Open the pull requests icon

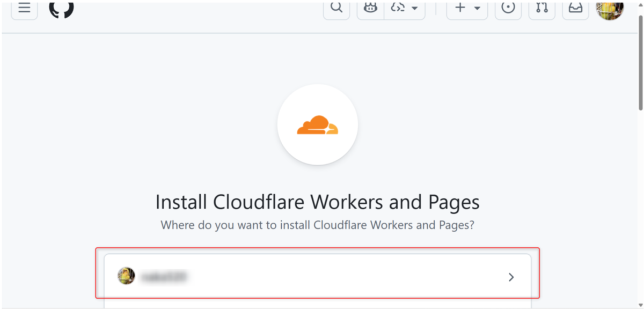542,8
